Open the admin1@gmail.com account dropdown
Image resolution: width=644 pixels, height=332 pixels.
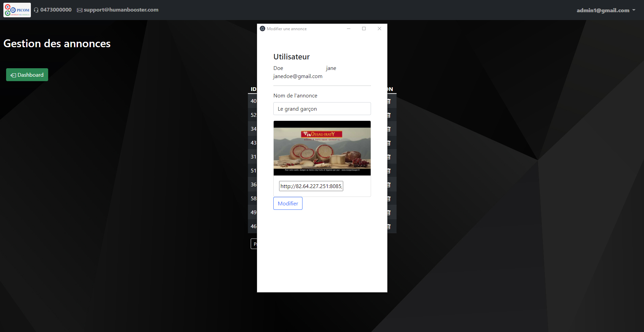pos(606,10)
